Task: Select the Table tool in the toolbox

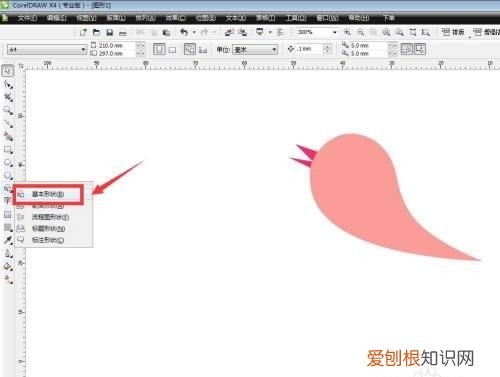Action: [x=7, y=214]
